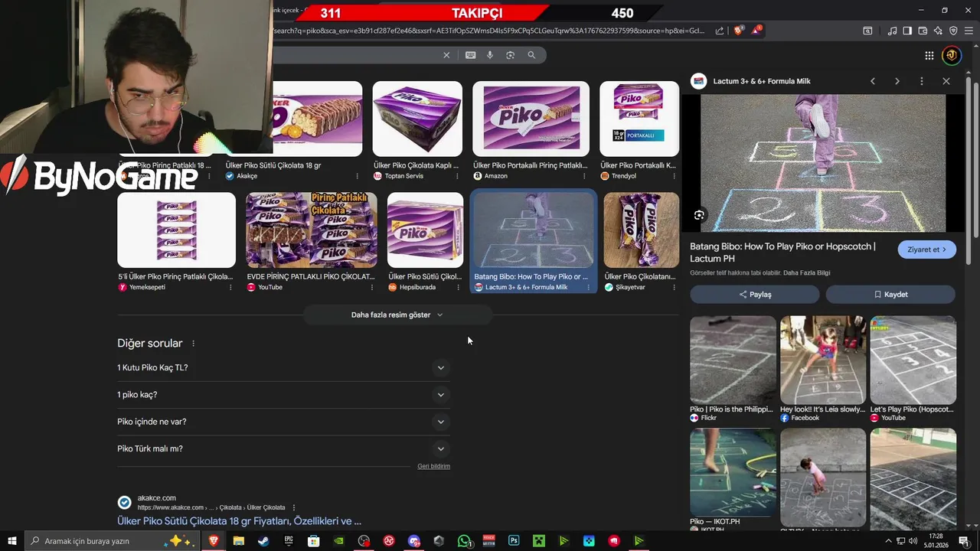Open YouTube Let's Play Piko related image
Image resolution: width=980 pixels, height=551 pixels.
pyautogui.click(x=913, y=360)
